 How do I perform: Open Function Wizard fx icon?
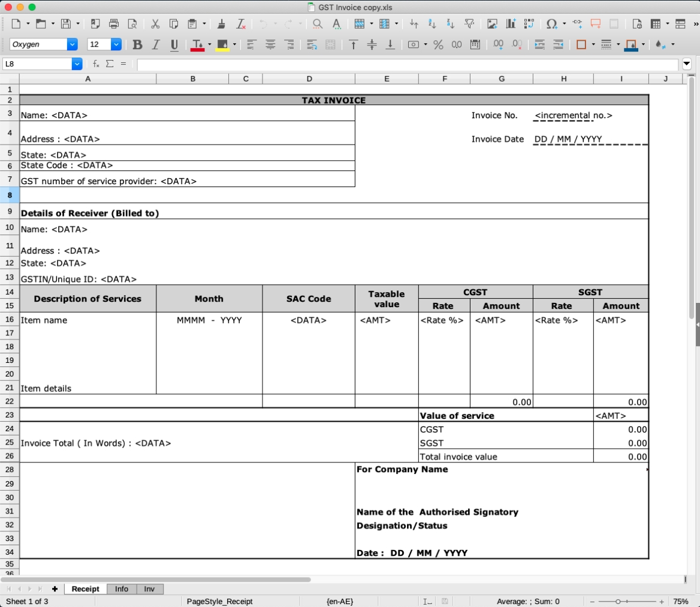(x=96, y=64)
